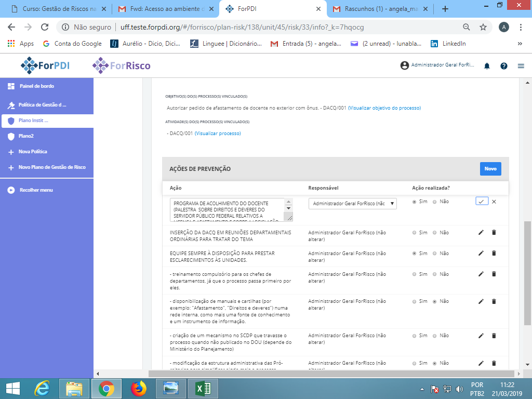Delete the EQUIPE SEMPRE À DISPOSIÇÃO action

pyautogui.click(x=494, y=253)
